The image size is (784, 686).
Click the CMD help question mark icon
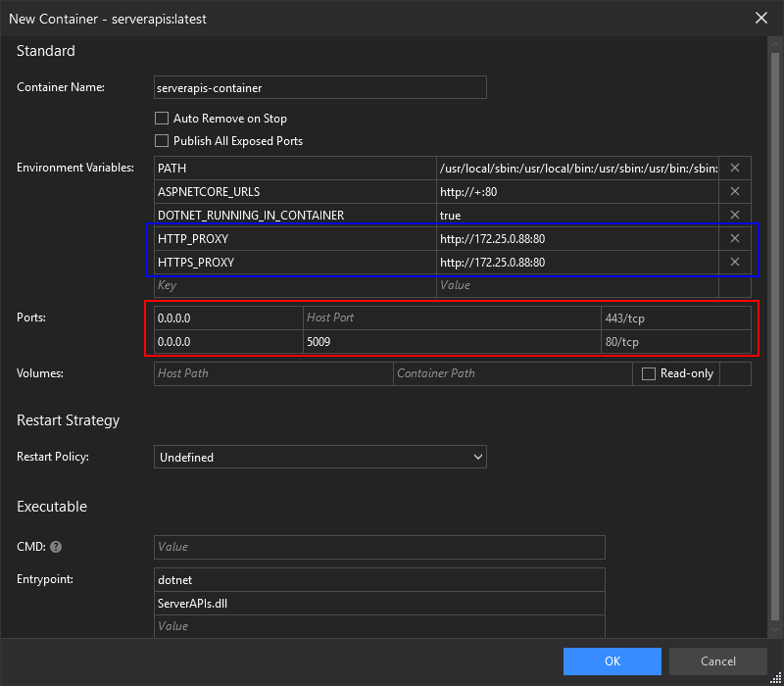[56, 547]
